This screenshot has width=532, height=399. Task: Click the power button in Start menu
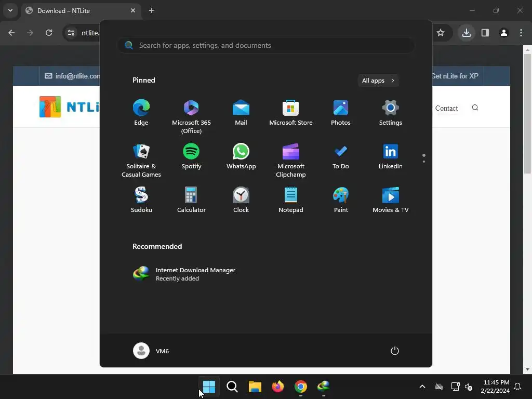[395, 351]
